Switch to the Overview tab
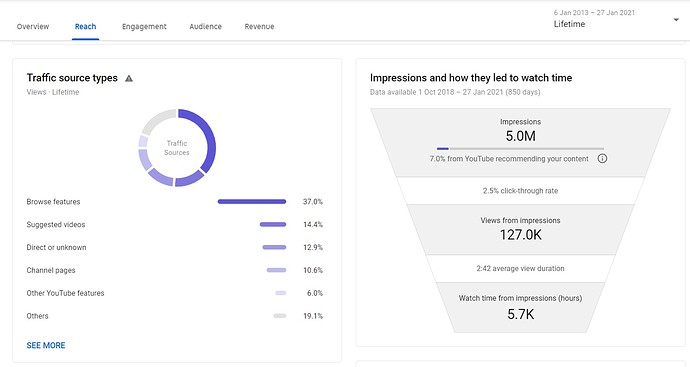 click(33, 26)
